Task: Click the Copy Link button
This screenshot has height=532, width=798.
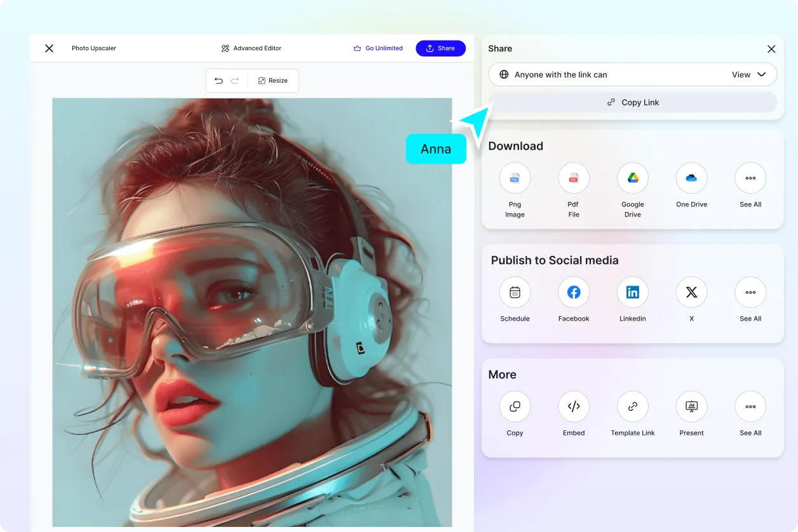Action: [x=633, y=102]
